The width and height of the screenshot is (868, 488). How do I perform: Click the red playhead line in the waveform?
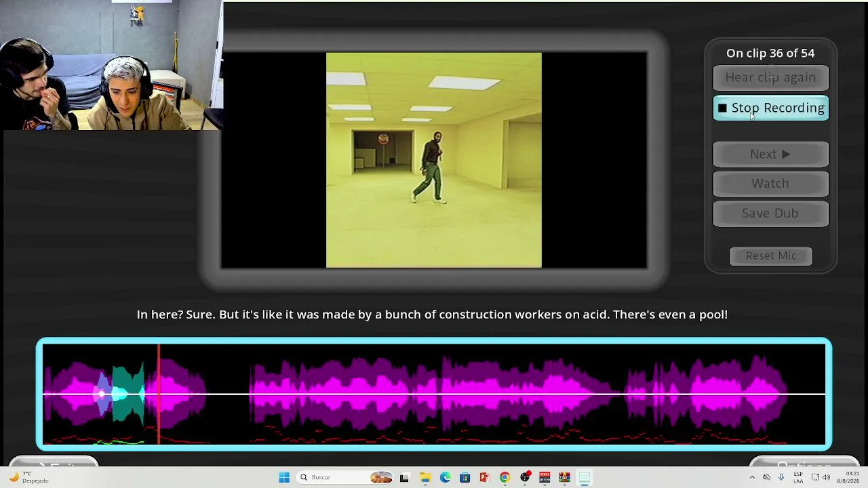pos(159,394)
